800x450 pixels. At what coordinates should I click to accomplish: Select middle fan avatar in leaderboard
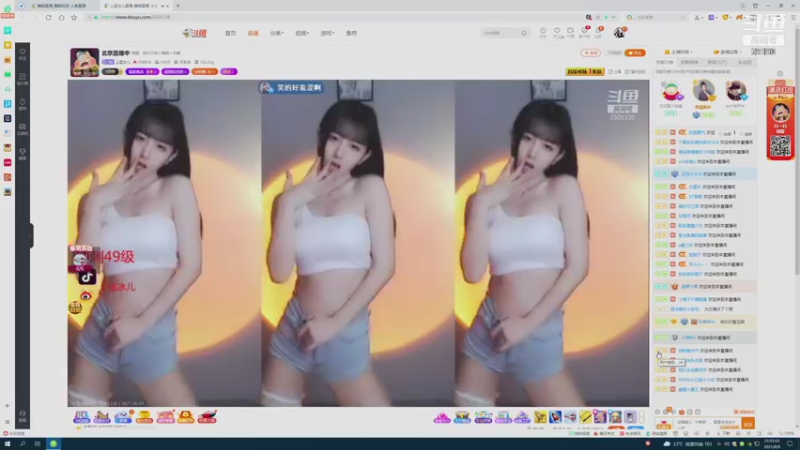pos(703,91)
